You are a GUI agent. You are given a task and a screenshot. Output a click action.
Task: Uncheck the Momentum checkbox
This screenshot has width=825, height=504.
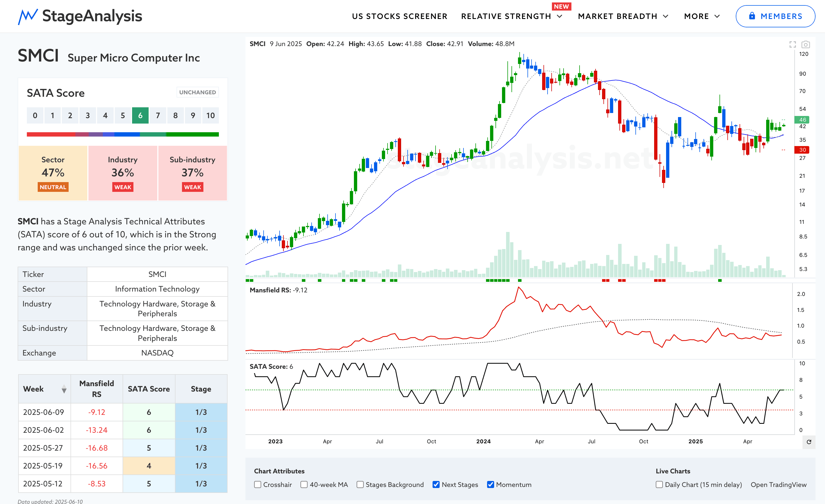490,484
